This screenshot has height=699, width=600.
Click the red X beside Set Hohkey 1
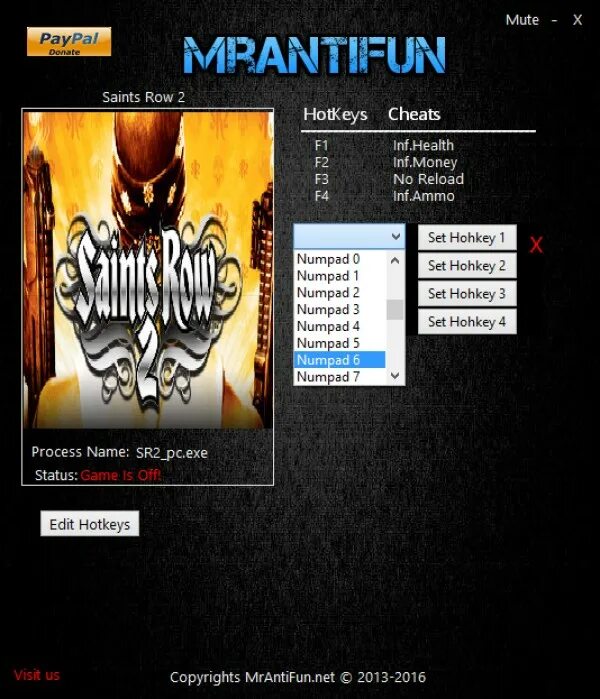pos(536,245)
